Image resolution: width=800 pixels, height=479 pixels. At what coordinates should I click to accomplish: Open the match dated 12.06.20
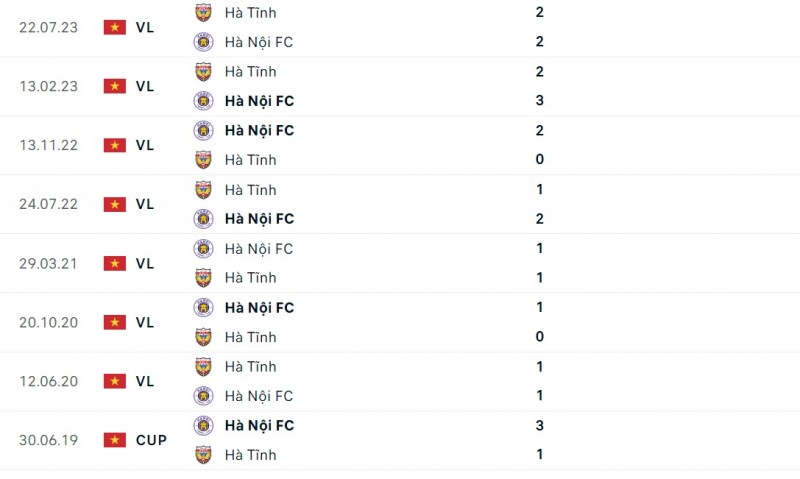point(46,381)
